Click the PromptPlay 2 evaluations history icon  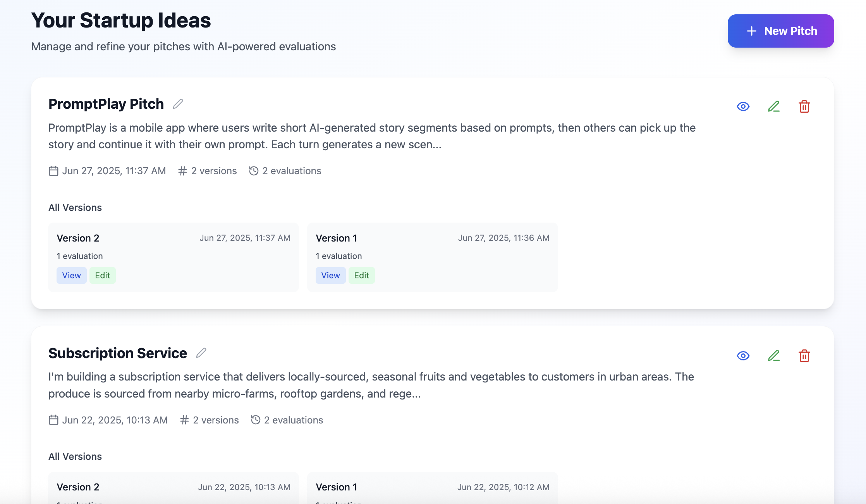point(254,171)
